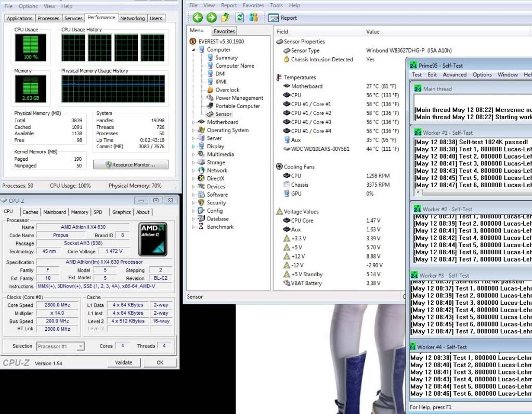The height and width of the screenshot is (414, 532).
Task: Click the Motherboard icon in tree
Action: [202, 122]
